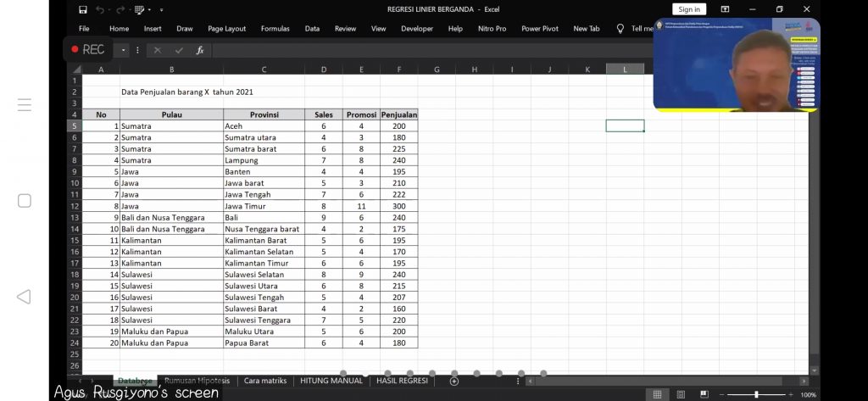Image resolution: width=868 pixels, height=401 pixels.
Task: Add a new sheet with plus icon
Action: point(454,382)
